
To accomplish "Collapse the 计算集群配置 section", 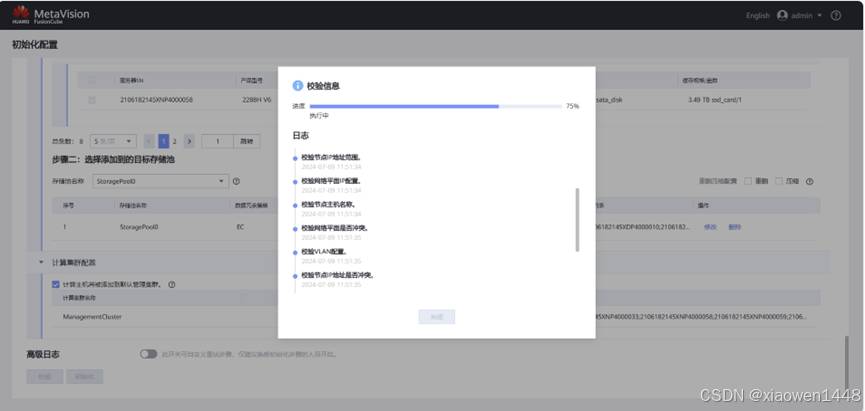I will tap(42, 262).
